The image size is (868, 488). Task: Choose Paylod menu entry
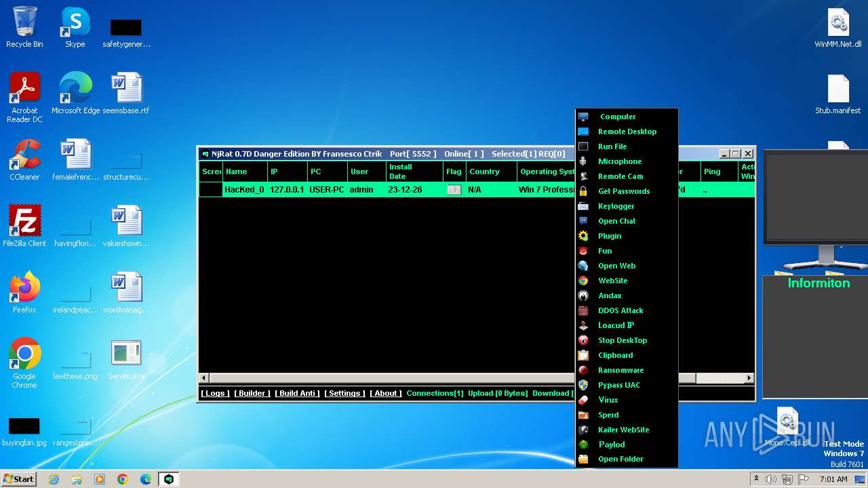612,445
